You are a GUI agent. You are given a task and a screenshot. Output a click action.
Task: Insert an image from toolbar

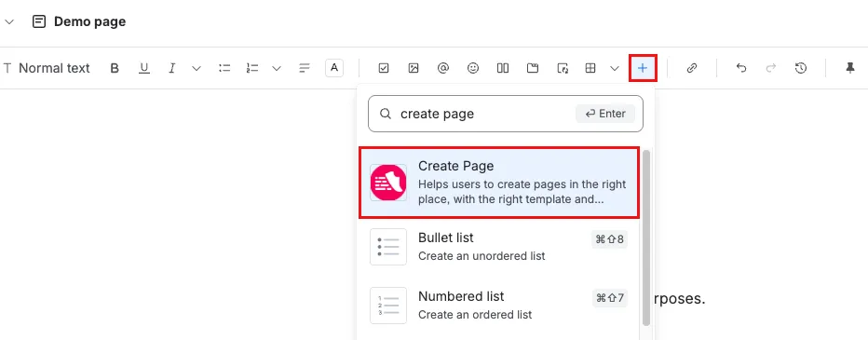(413, 68)
